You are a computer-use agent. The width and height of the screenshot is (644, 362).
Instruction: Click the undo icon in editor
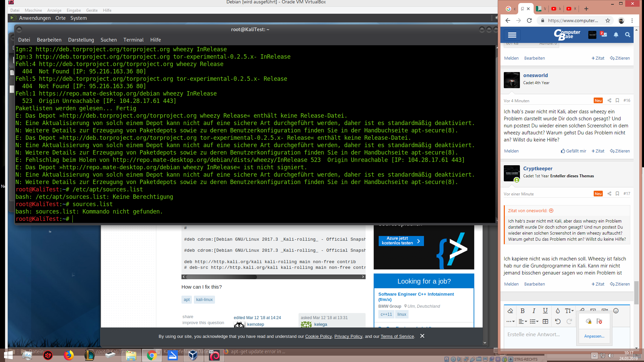click(557, 321)
